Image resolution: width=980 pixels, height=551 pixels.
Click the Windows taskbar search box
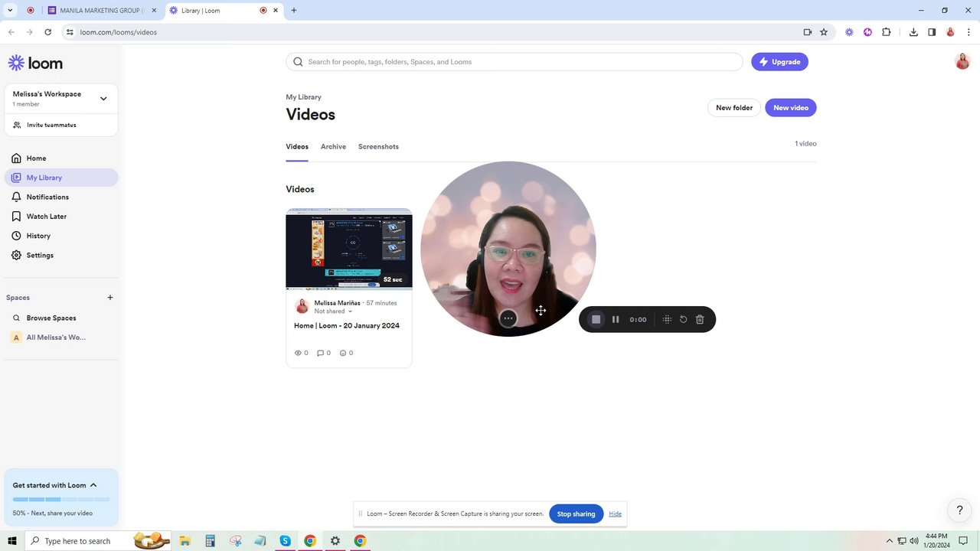[100, 541]
